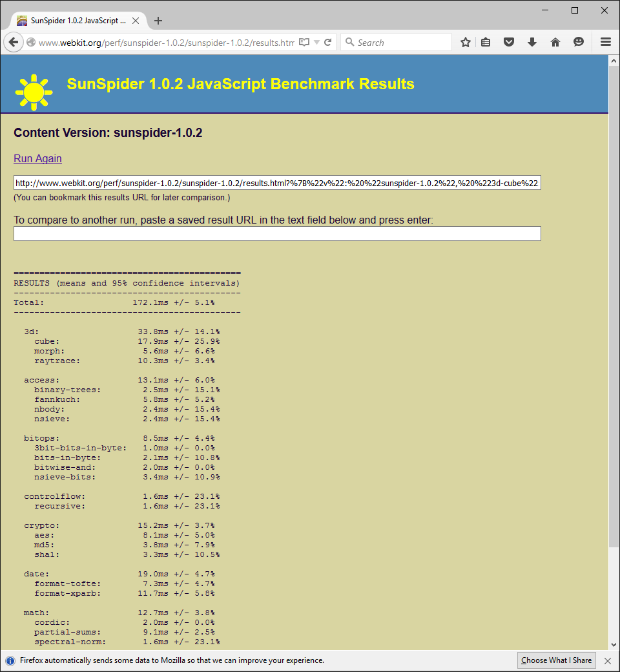Click the search magnifier icon

(x=349, y=42)
